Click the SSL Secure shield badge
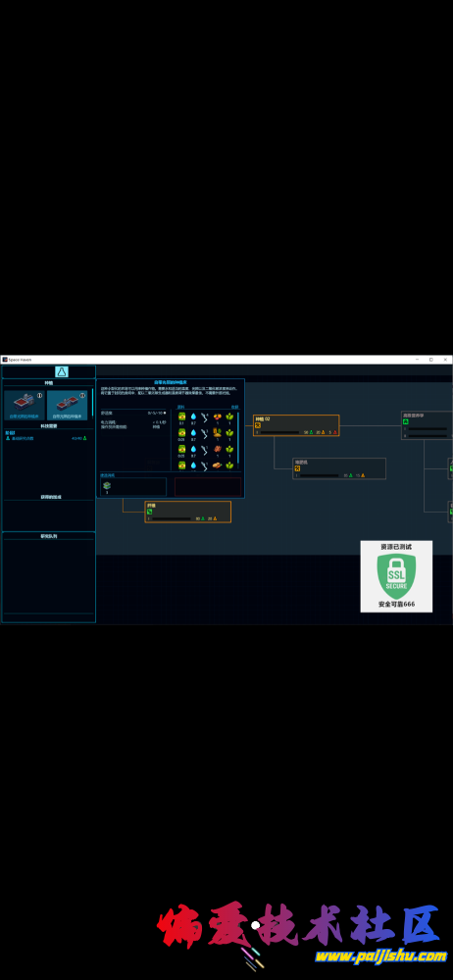Screen dimensions: 453x980 click(396, 576)
